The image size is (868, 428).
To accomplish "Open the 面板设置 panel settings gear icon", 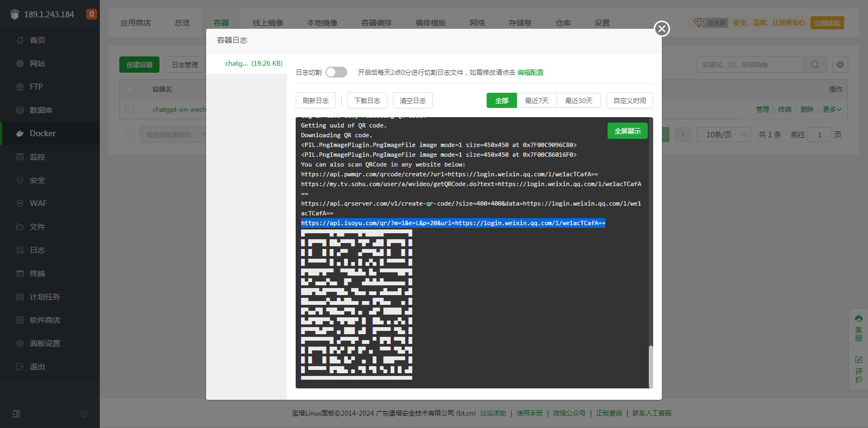I will (20, 343).
